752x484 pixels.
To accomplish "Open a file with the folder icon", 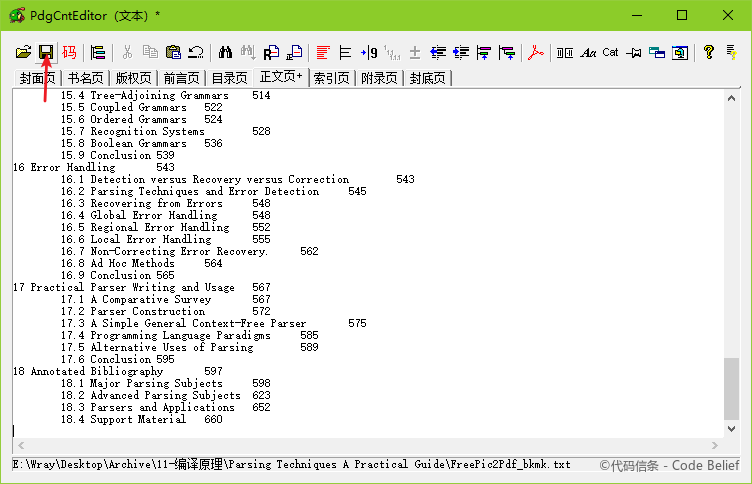I will (23, 52).
